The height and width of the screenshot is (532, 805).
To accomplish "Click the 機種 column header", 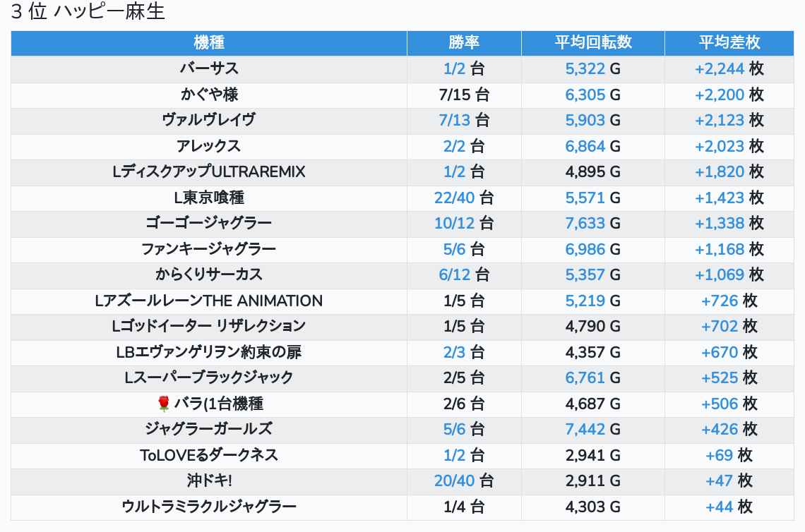I will [209, 42].
